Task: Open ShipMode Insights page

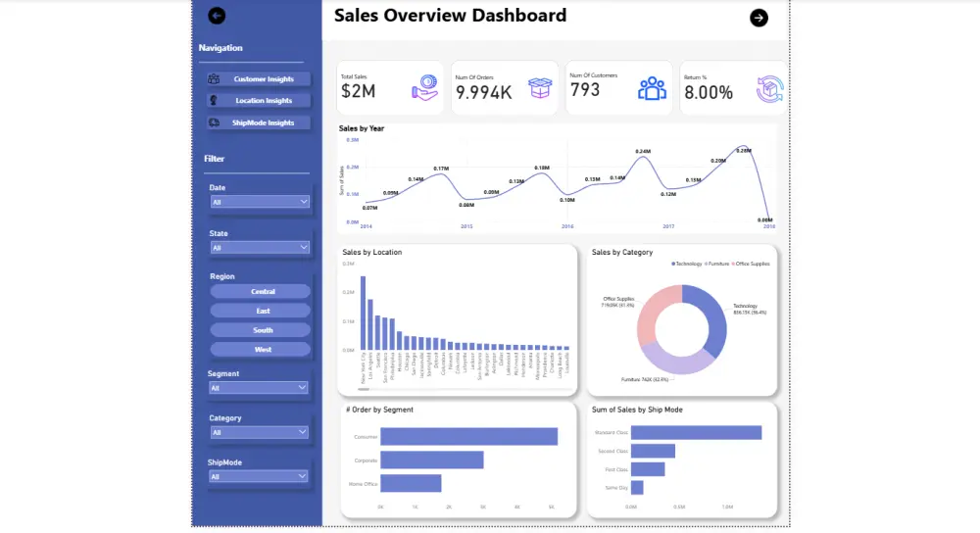Action: click(259, 122)
